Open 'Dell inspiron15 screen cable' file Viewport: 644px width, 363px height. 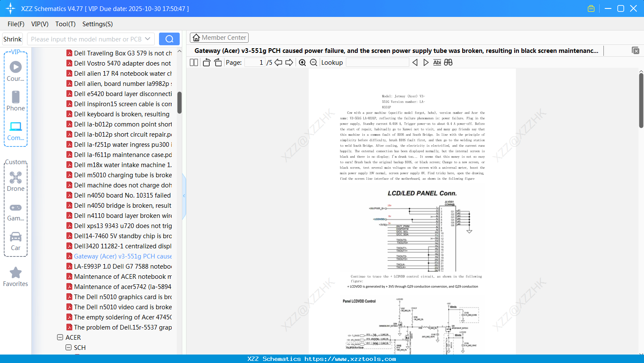tap(123, 104)
